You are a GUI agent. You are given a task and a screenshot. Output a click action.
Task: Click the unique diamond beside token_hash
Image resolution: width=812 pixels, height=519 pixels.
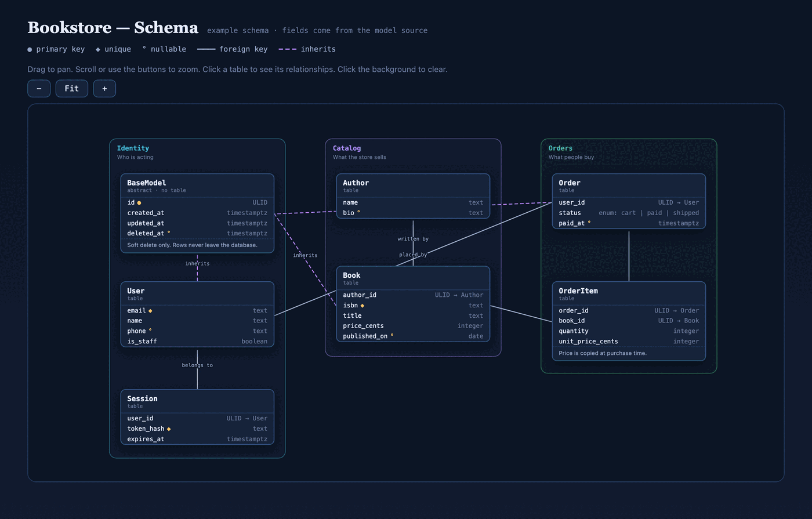[169, 429]
